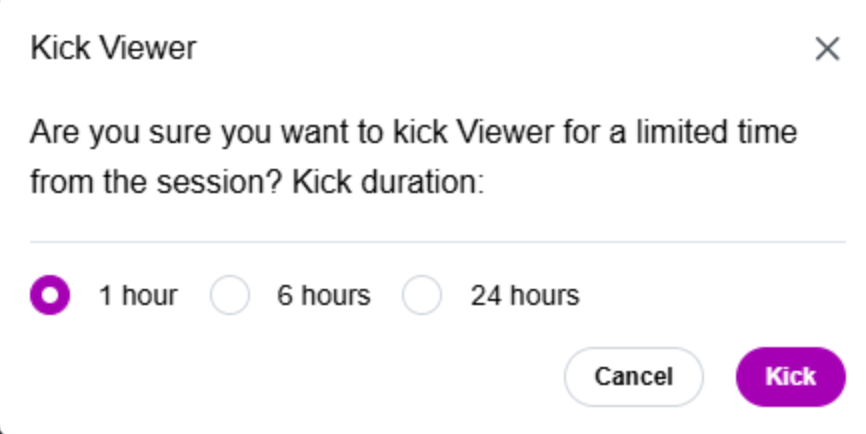
Task: Kick the viewer from the session
Action: coord(790,377)
